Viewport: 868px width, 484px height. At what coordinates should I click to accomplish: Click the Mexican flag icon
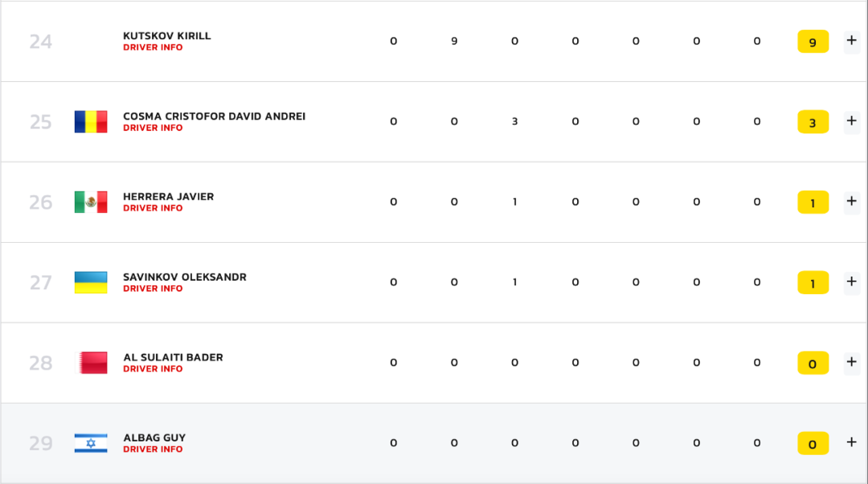(x=91, y=202)
